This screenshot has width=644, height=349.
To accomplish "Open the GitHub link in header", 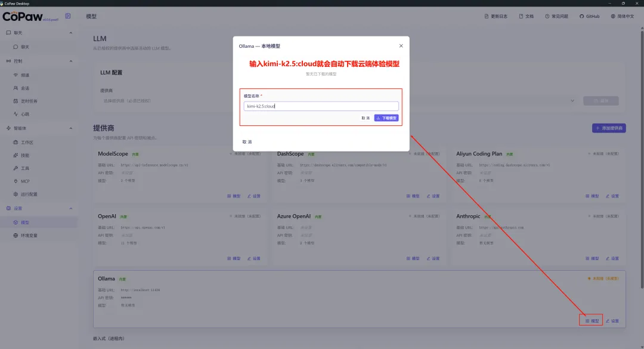I will pos(589,17).
